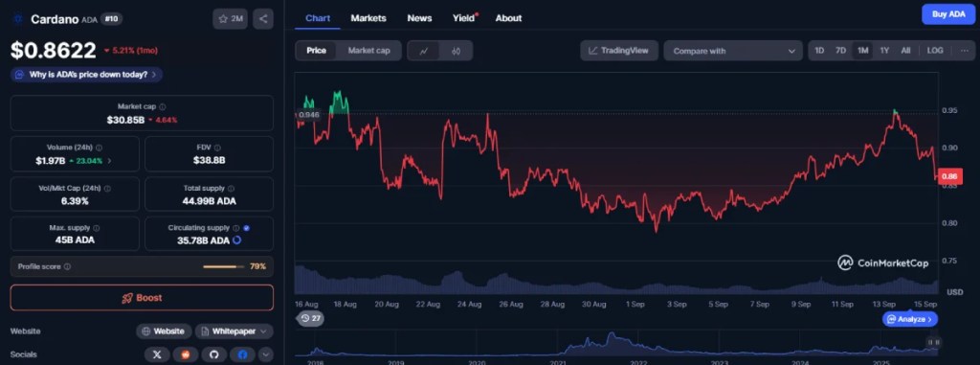Click the circulating supply progress ring
The height and width of the screenshot is (365, 980).
click(237, 240)
